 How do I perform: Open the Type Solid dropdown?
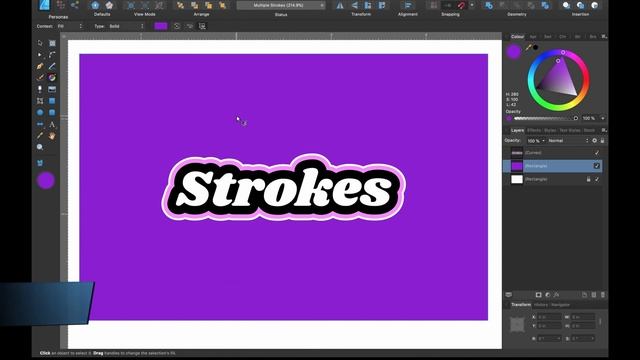pos(126,26)
